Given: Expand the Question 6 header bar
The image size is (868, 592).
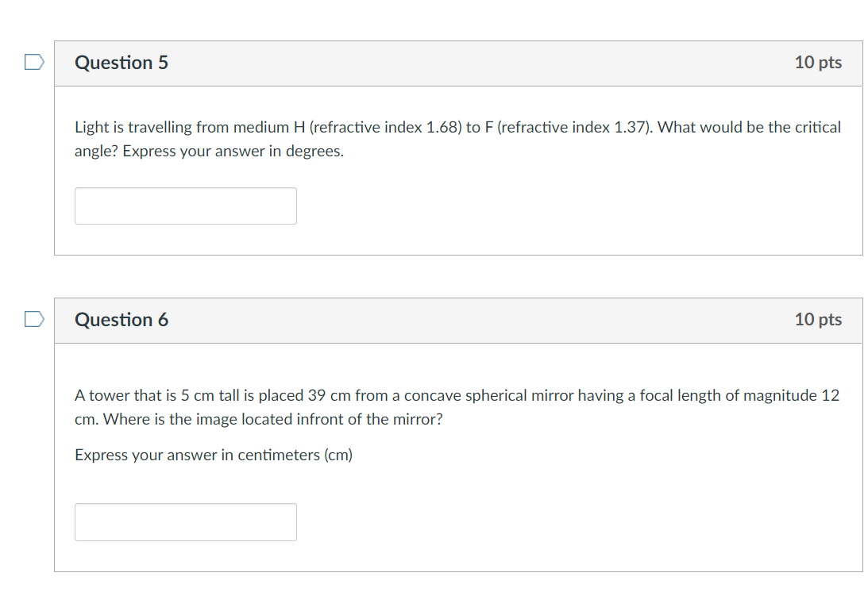Looking at the screenshot, I should pos(457,320).
